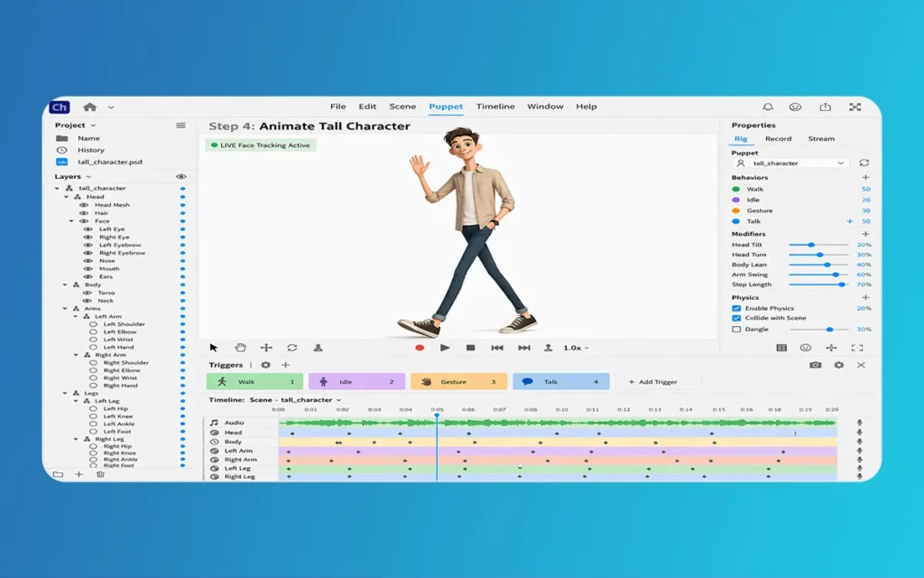924x578 pixels.
Task: Click the camera snapshot icon
Action: 816,365
